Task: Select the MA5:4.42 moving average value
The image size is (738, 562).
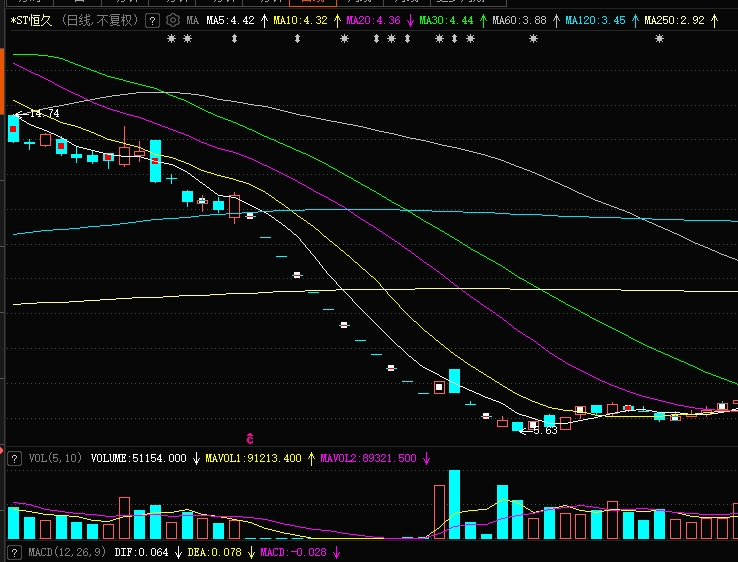Action: [x=231, y=21]
